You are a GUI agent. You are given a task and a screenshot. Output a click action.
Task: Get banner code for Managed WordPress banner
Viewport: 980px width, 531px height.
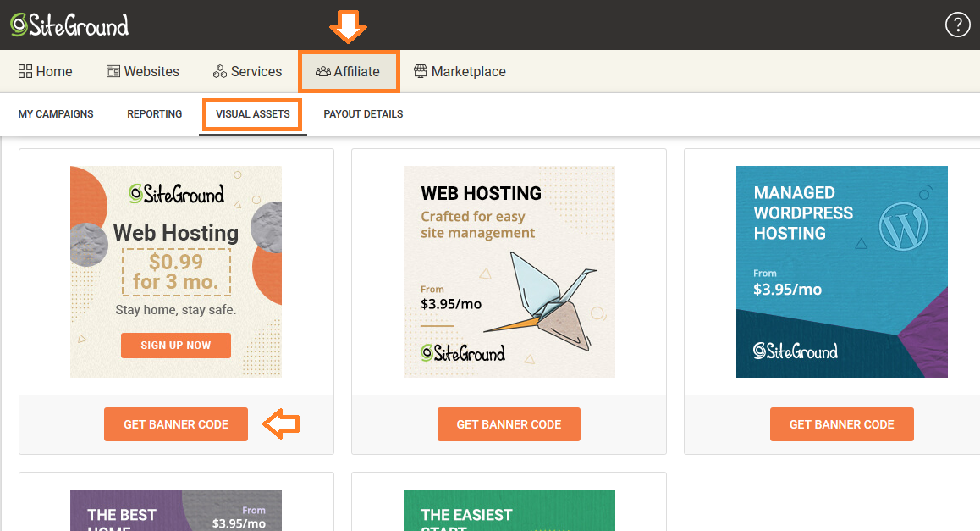point(841,424)
